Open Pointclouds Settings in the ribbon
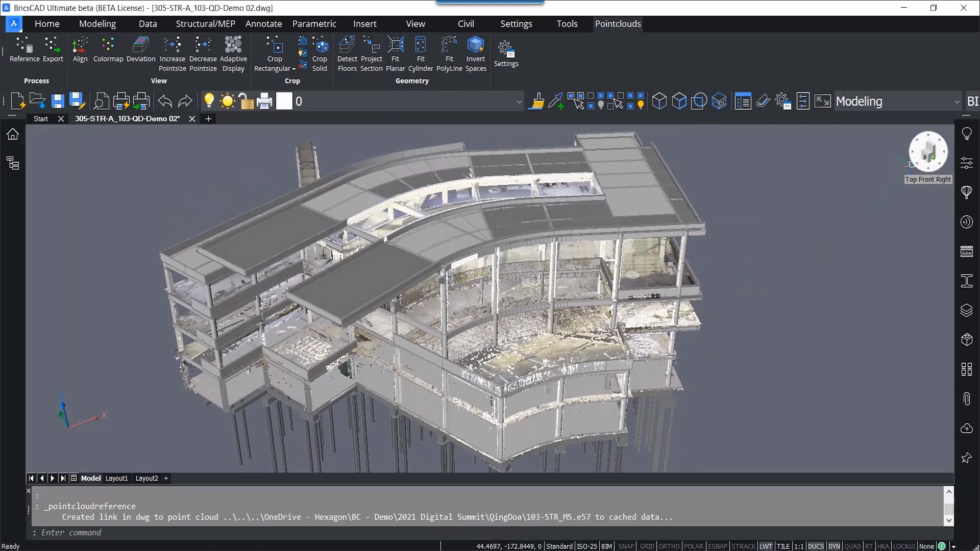The height and width of the screenshot is (551, 980). click(506, 53)
